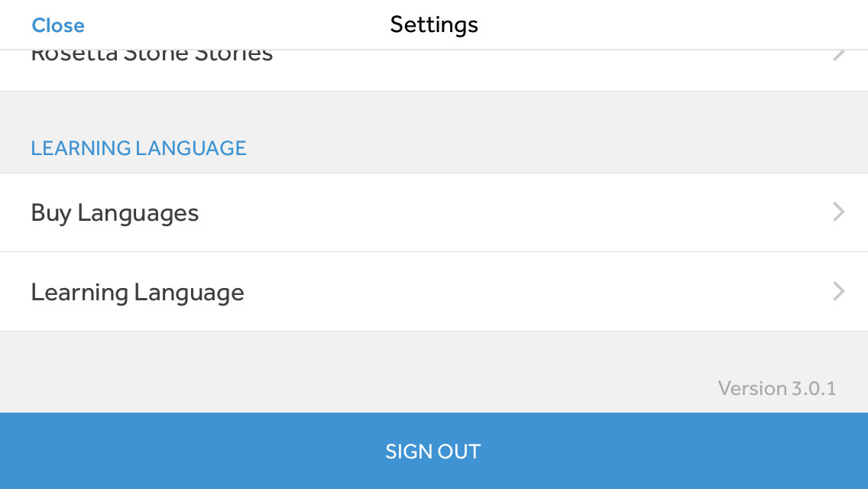
Task: Select the LEARNING LANGUAGE section header
Action: 138,147
